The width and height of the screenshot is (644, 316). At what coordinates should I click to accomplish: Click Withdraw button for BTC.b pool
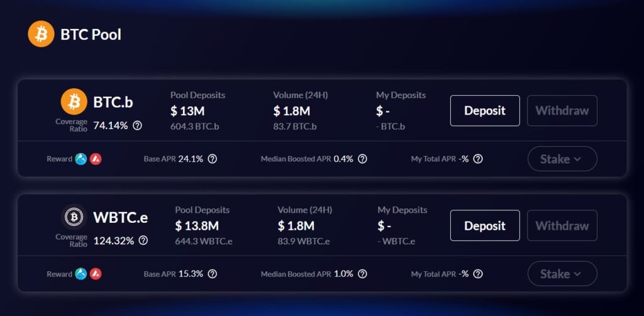click(562, 111)
